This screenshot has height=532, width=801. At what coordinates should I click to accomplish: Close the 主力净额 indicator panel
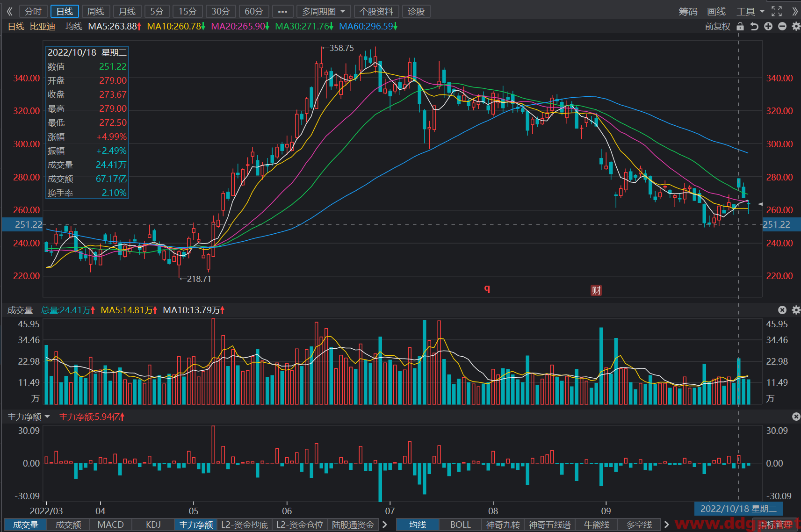pyautogui.click(x=796, y=417)
